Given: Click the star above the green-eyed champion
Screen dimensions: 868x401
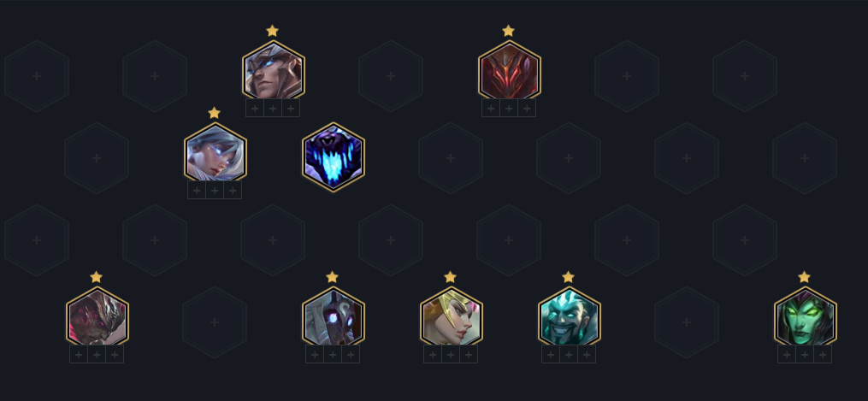Looking at the screenshot, I should pyautogui.click(x=805, y=277).
